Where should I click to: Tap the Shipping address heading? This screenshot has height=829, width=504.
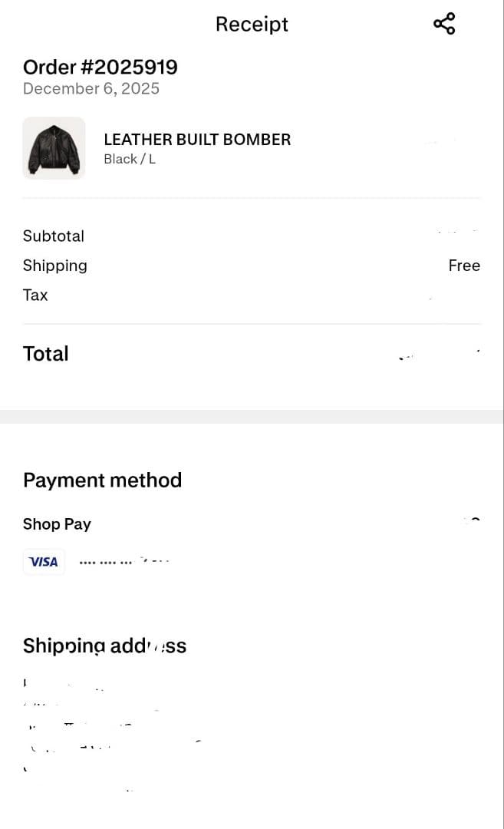point(104,646)
